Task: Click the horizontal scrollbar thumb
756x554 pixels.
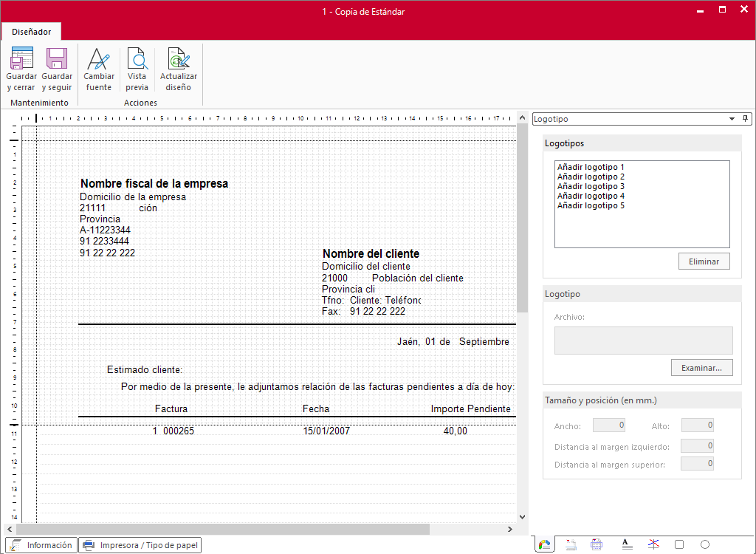Action: 222,530
